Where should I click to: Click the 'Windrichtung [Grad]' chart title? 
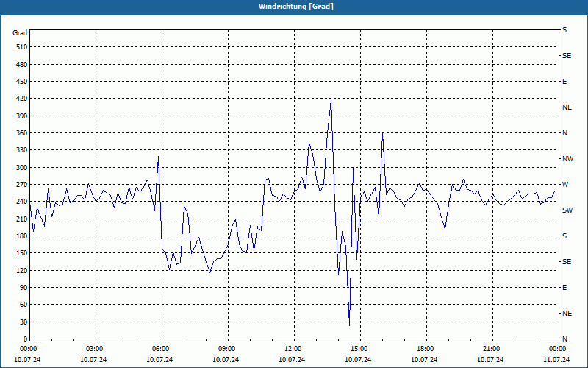pyautogui.click(x=296, y=7)
